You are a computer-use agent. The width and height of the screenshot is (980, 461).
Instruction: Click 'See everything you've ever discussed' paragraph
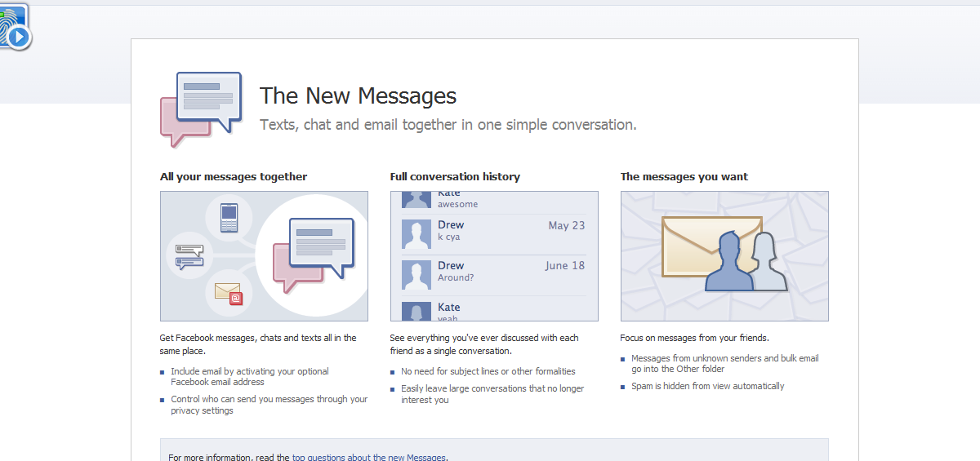484,344
